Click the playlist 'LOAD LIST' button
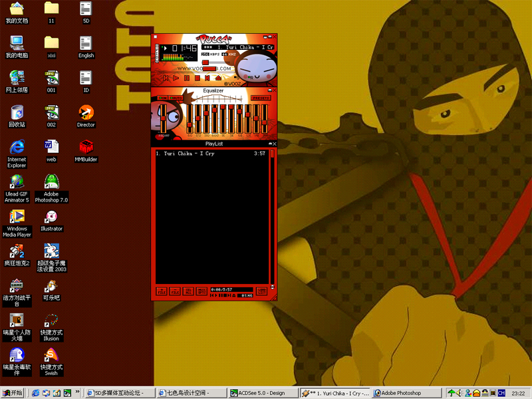Viewport: 532px width, 399px height. 262,291
